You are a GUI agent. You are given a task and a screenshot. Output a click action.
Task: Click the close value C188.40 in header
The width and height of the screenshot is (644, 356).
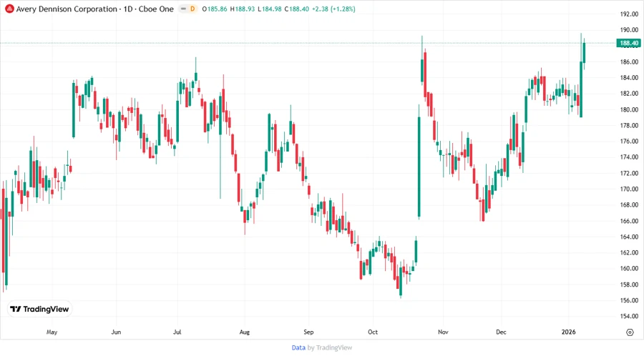click(296, 9)
